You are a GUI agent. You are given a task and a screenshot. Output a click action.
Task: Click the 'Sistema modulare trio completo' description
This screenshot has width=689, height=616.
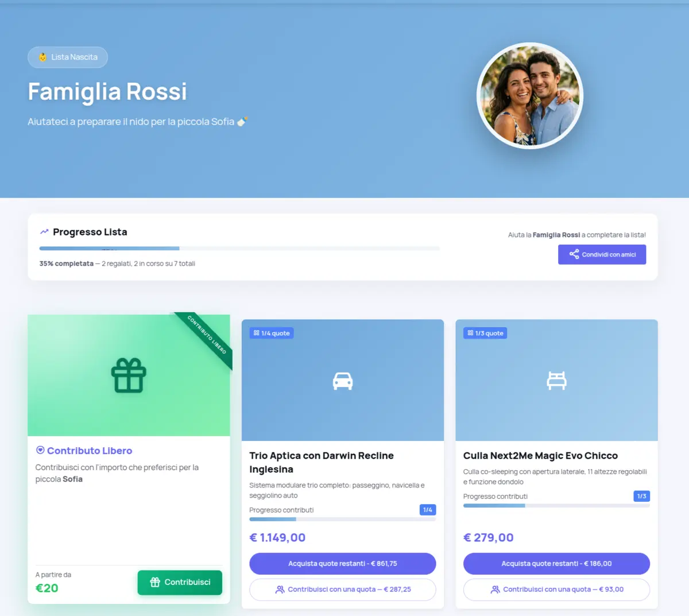(x=337, y=490)
